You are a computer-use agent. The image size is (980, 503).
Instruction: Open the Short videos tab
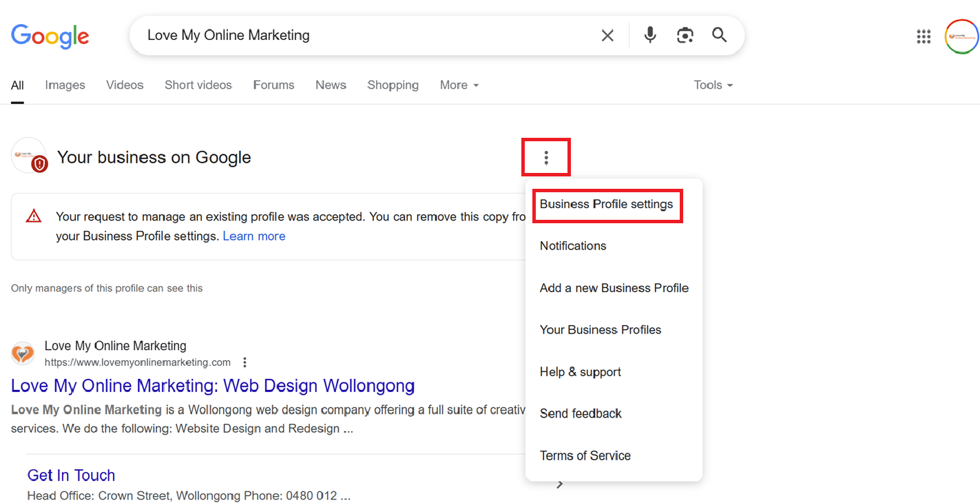[198, 85]
